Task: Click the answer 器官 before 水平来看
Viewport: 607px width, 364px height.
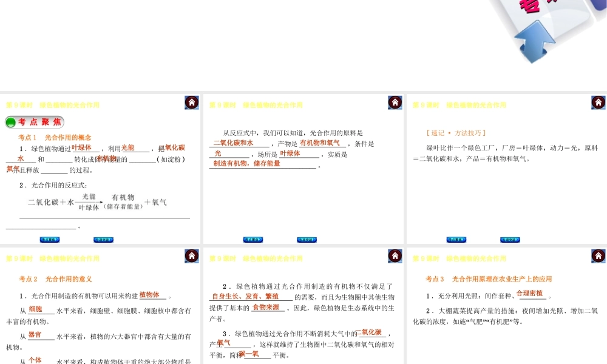Action: click(x=35, y=335)
